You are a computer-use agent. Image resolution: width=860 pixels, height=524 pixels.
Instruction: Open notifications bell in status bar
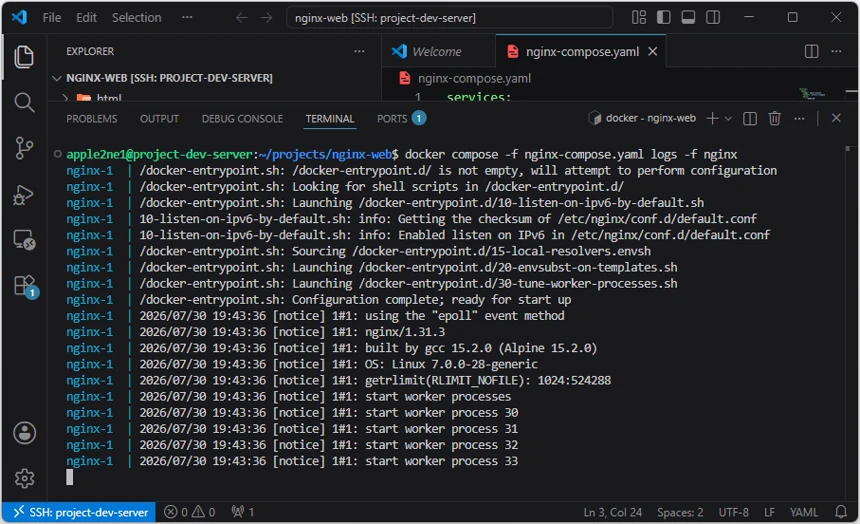(x=841, y=512)
